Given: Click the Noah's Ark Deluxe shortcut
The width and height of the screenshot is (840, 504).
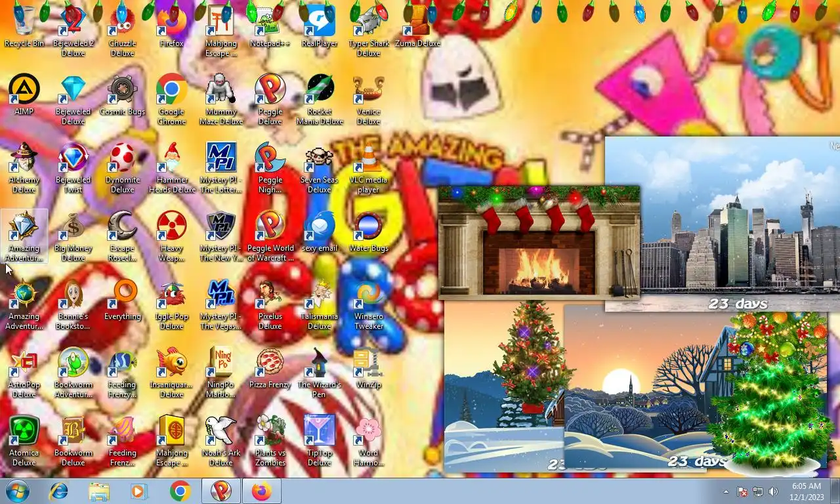Looking at the screenshot, I should [x=220, y=441].
